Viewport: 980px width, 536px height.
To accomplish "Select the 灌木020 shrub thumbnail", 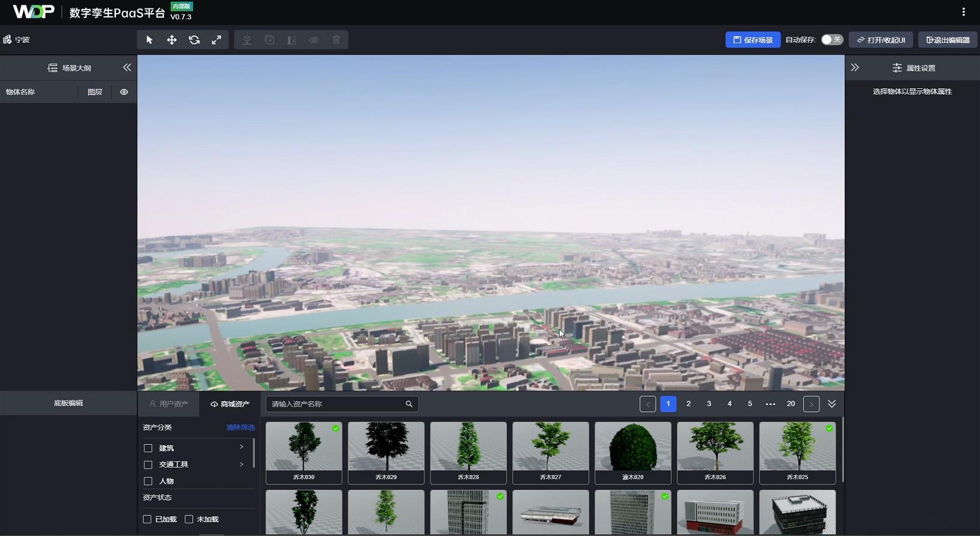I will 632,452.
